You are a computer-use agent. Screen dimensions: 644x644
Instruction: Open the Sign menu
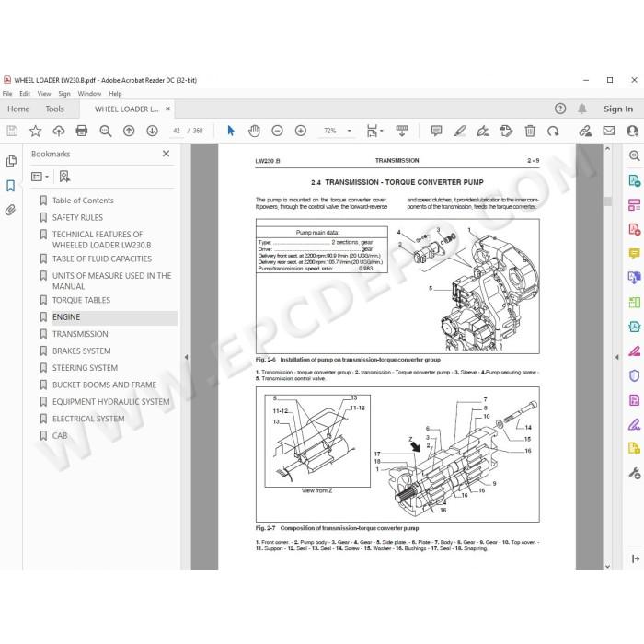point(64,94)
